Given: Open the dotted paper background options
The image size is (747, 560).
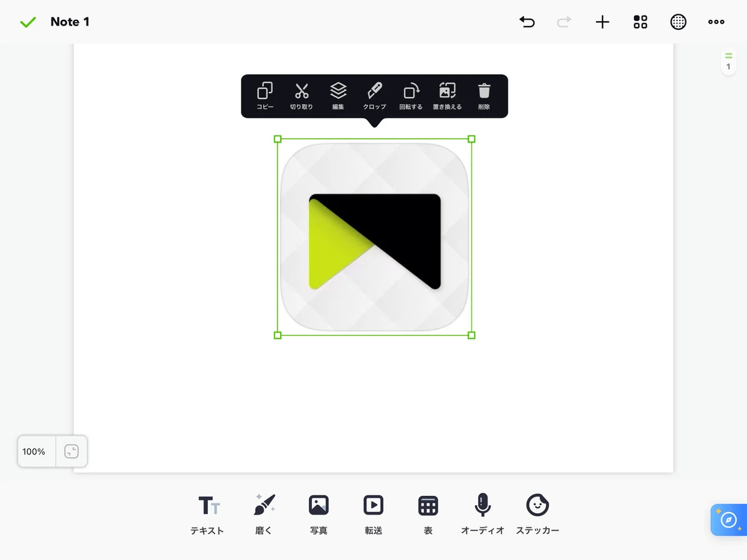Looking at the screenshot, I should [x=679, y=22].
